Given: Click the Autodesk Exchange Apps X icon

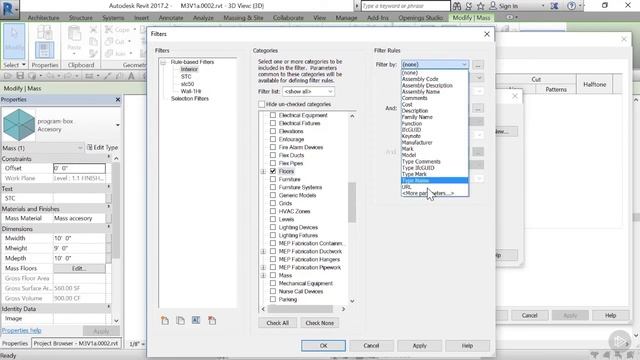Looking at the screenshot, I should pyautogui.click(x=555, y=6).
